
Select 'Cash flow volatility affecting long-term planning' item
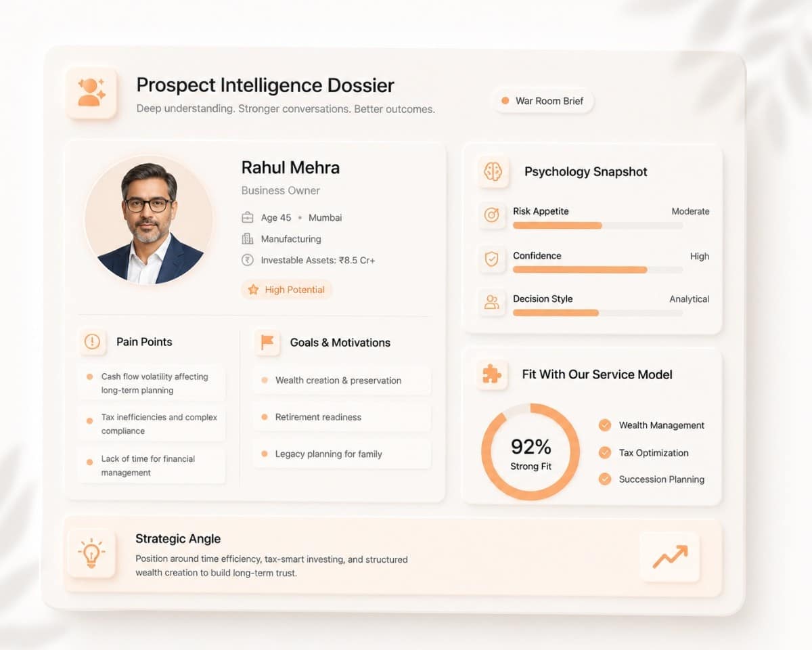[151, 383]
